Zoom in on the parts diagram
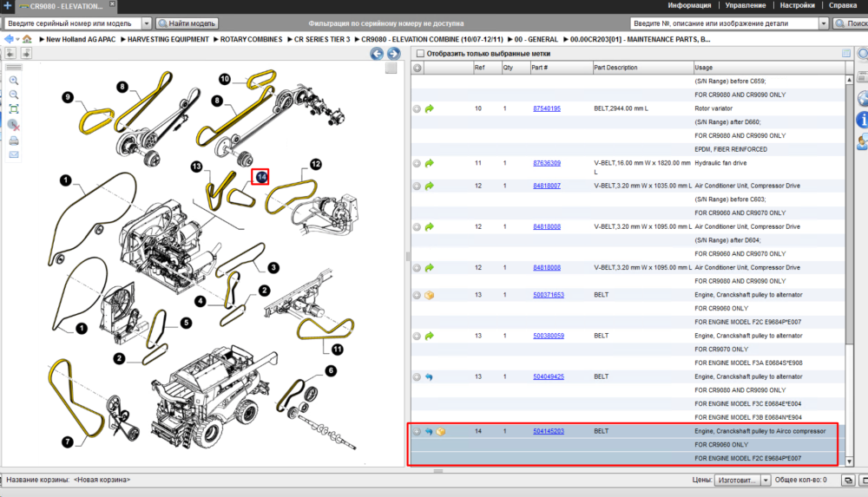Screen dimensions: 868x497 [14, 81]
